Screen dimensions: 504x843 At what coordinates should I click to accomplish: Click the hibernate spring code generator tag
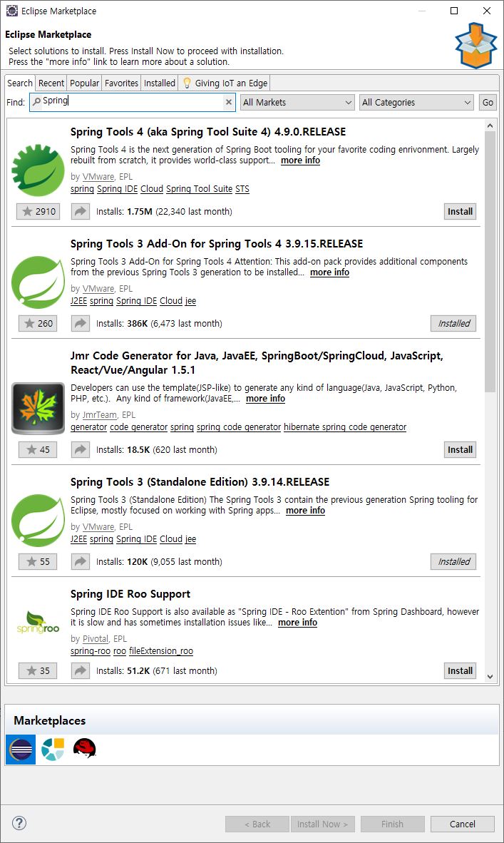(345, 427)
